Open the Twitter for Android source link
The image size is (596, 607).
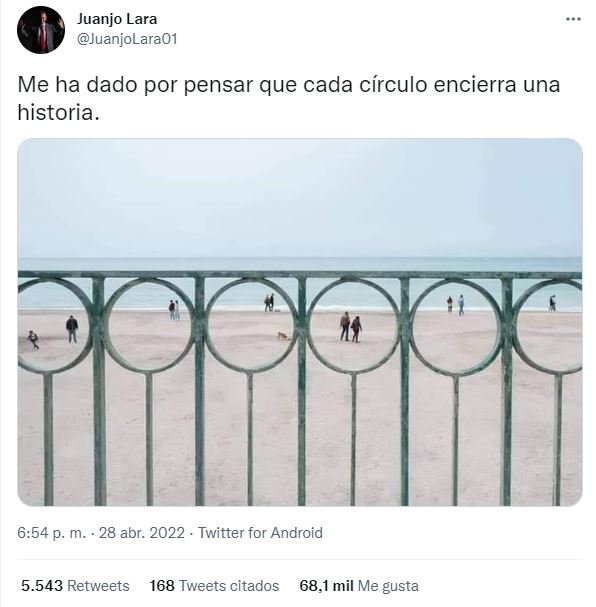[x=260, y=533]
